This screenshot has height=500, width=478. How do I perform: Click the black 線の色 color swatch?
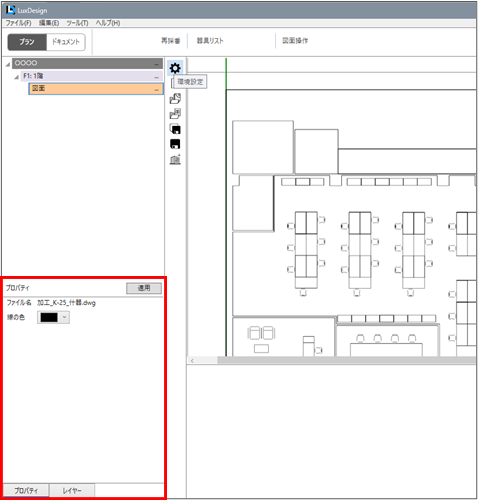pos(49,317)
